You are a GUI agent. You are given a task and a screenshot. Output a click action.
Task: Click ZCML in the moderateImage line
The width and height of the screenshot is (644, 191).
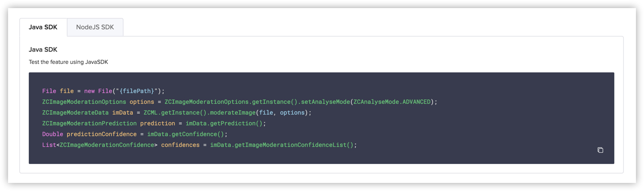pos(150,112)
